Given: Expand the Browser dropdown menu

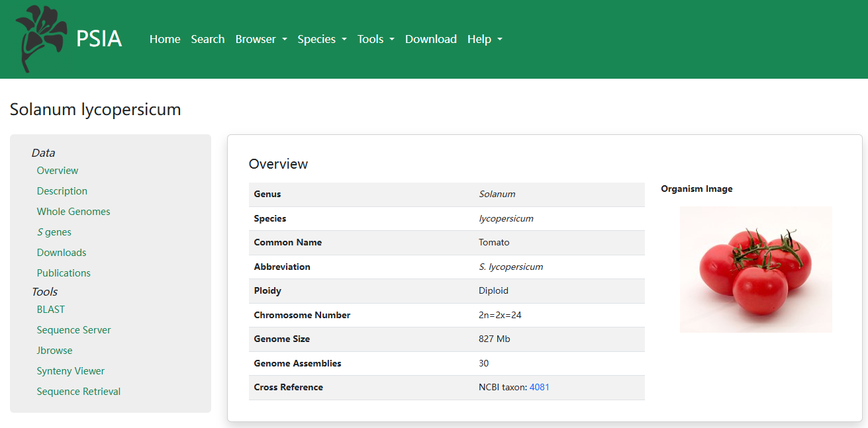Looking at the screenshot, I should 261,39.
